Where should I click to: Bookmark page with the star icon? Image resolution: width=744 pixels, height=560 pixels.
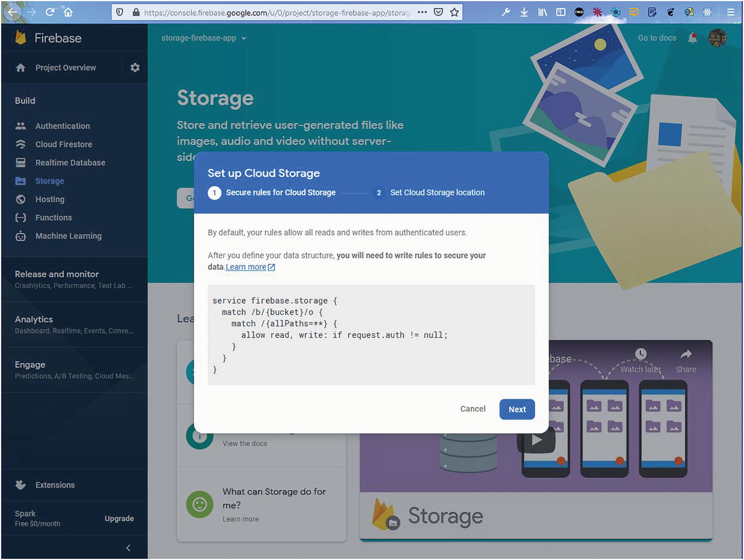pos(454,13)
